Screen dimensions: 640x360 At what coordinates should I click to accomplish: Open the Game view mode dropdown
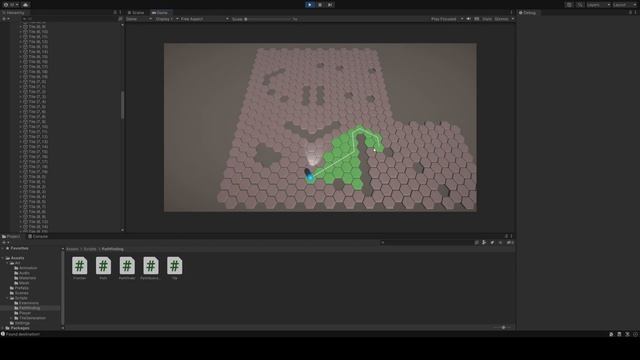click(x=139, y=19)
